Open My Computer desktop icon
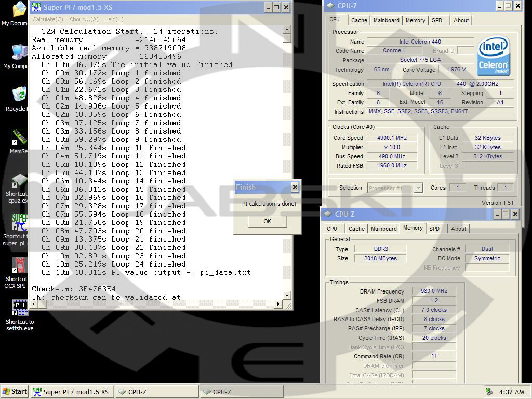 (19, 52)
